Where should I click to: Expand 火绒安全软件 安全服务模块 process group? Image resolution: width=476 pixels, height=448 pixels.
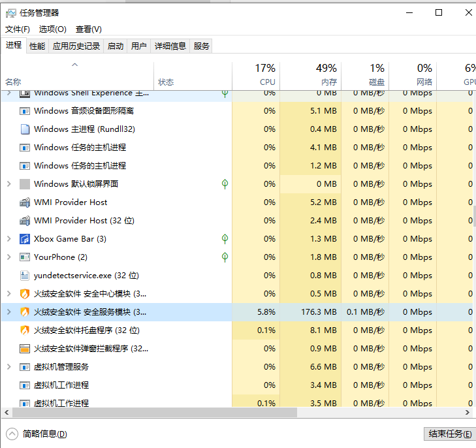point(8,312)
